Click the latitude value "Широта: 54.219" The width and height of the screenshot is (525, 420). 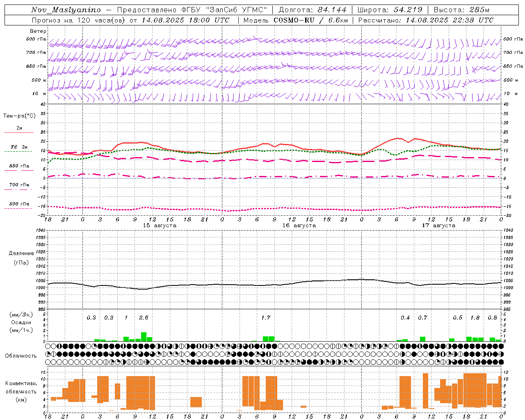pyautogui.click(x=390, y=10)
